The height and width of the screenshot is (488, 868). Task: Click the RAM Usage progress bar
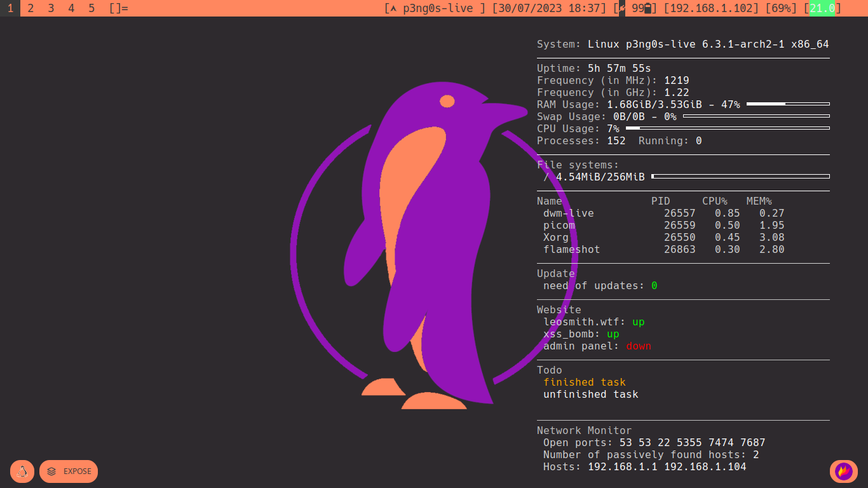click(788, 104)
